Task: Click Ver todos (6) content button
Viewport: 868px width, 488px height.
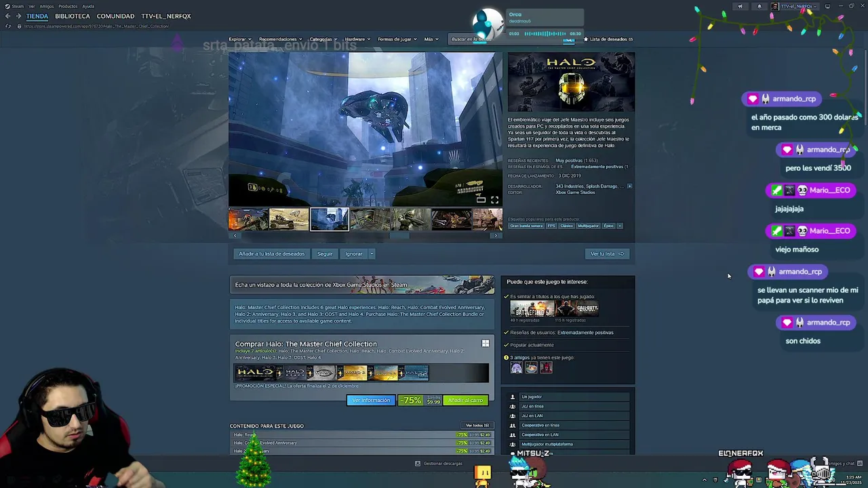Action: 477,426
